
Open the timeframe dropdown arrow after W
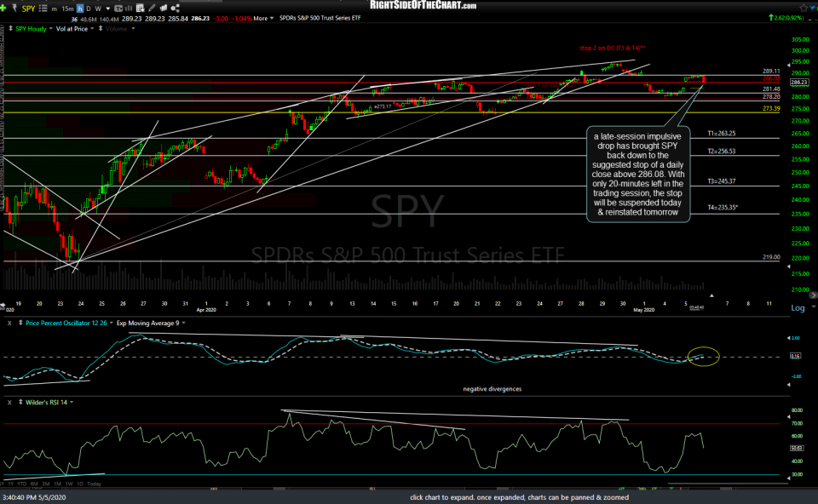pos(107,9)
